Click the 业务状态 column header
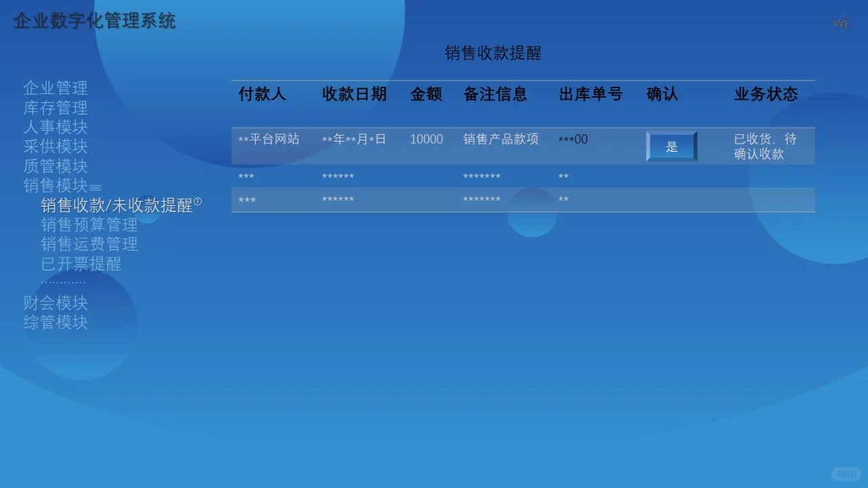Screen dimensions: 868x488 (x=766, y=94)
